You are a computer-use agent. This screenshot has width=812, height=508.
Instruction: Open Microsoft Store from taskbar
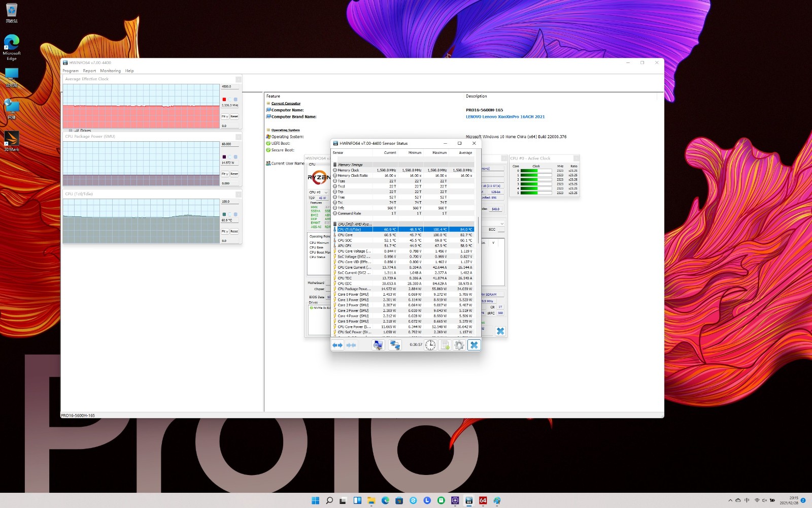[399, 500]
